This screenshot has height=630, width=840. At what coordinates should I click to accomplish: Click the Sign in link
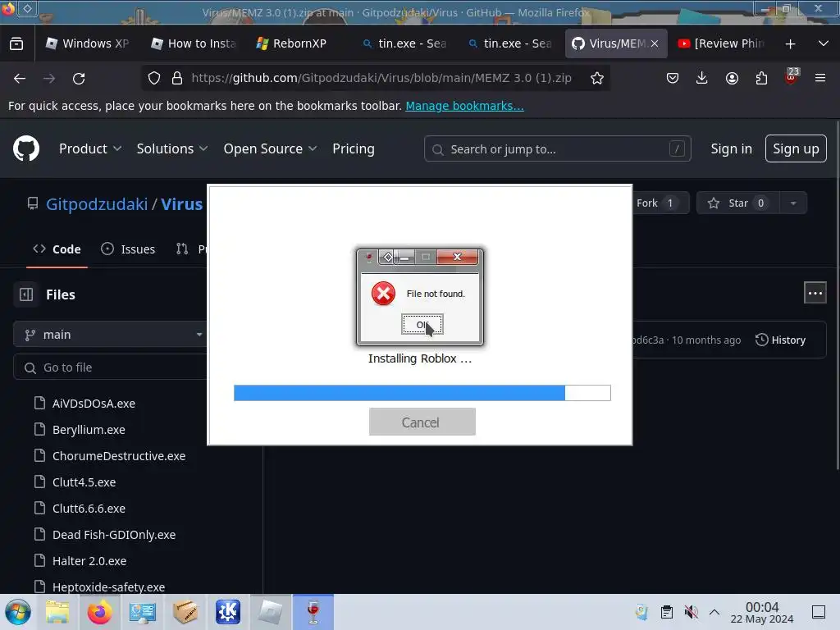(x=731, y=149)
